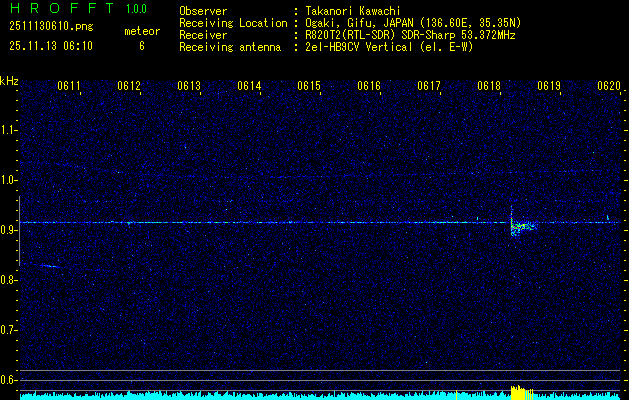
Task: Click the antenna description 2el-HB9CV Vertical
Action: point(359,47)
